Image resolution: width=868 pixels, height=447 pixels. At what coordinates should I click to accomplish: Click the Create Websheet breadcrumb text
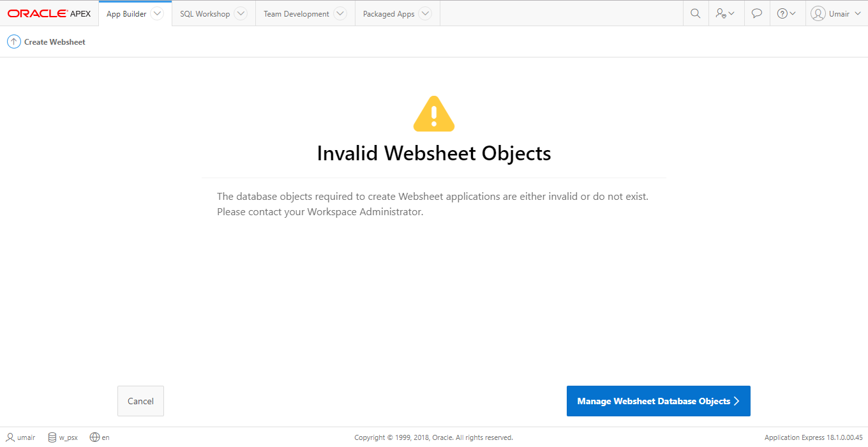click(x=55, y=42)
